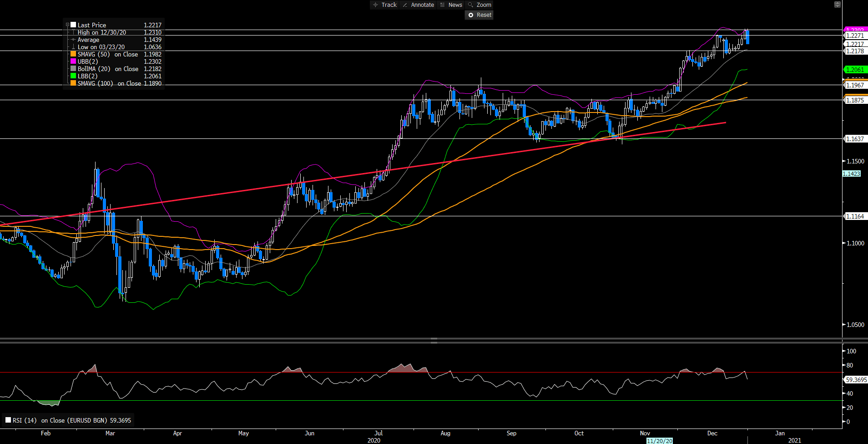Click the Low marker icon in legend
Viewport: 868px width, 444px height.
(x=73, y=47)
